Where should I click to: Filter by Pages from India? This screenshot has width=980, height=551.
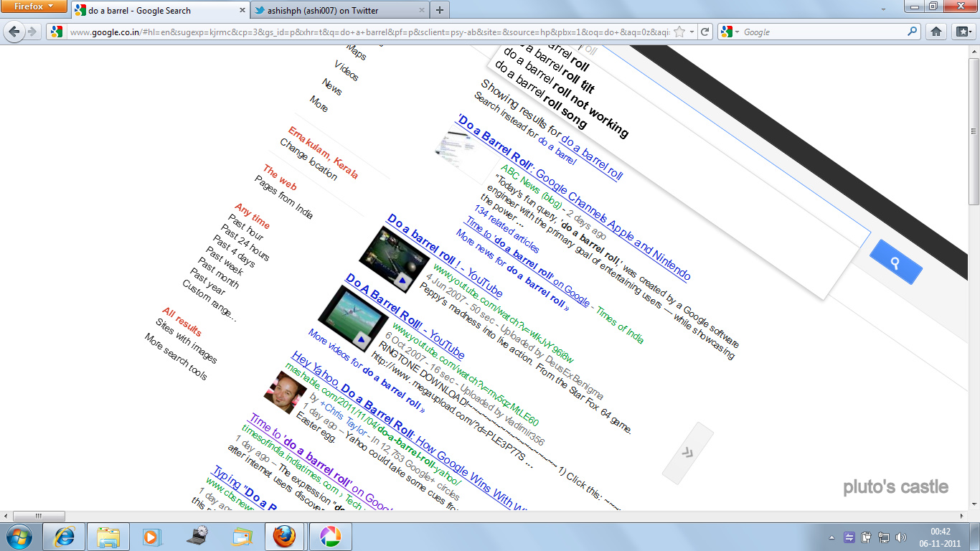(283, 197)
